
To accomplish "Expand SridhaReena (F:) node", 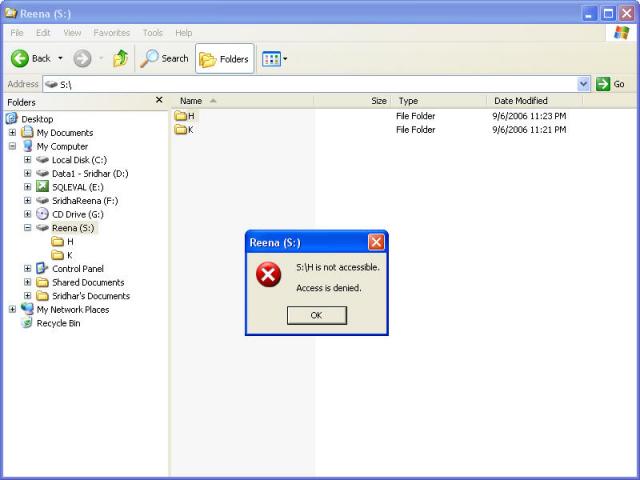I will [x=27, y=200].
